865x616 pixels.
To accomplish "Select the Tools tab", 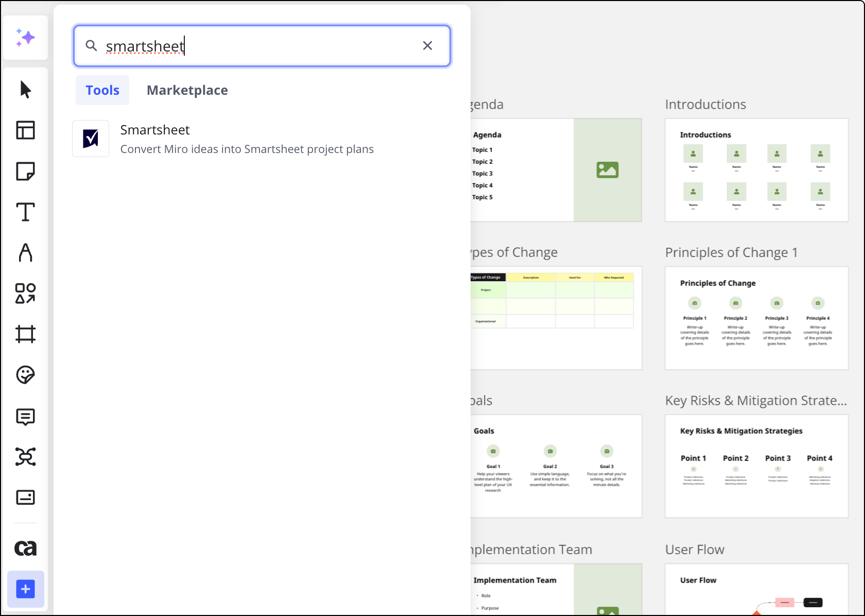I will click(x=102, y=90).
